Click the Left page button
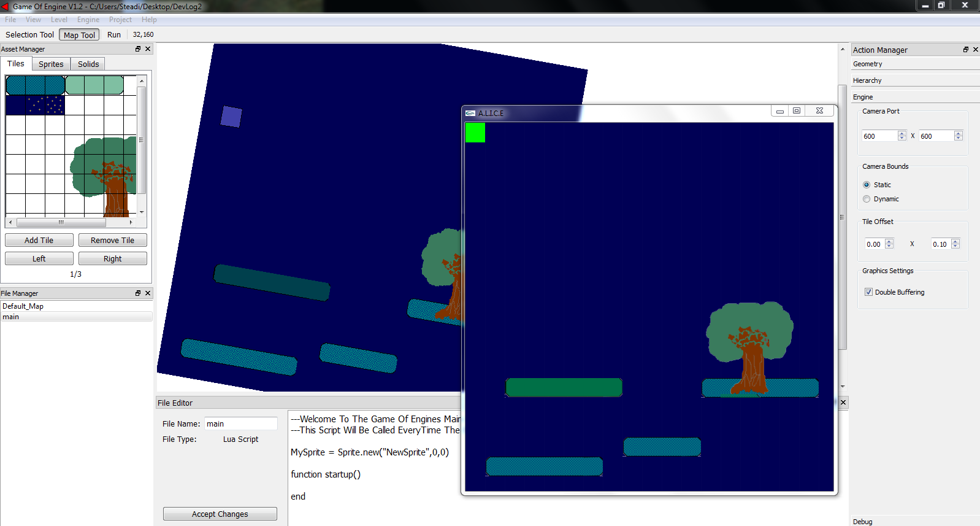The width and height of the screenshot is (980, 526). (x=39, y=259)
